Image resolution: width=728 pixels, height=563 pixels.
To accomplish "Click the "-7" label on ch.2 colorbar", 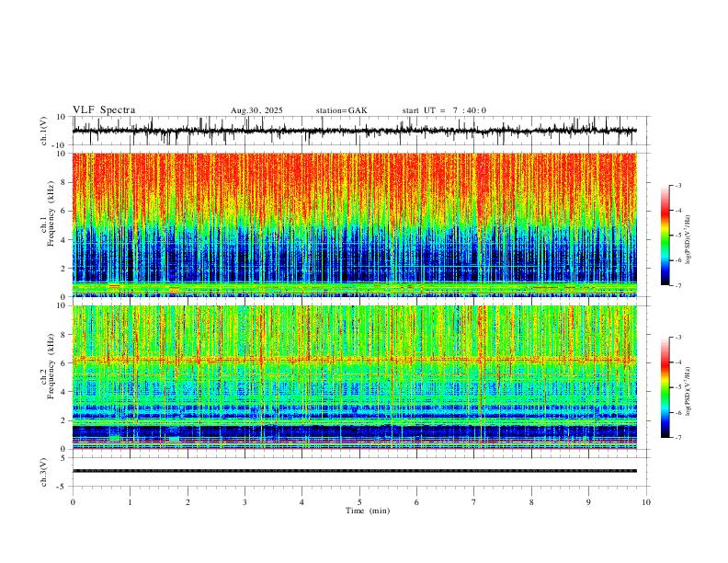I will point(678,438).
